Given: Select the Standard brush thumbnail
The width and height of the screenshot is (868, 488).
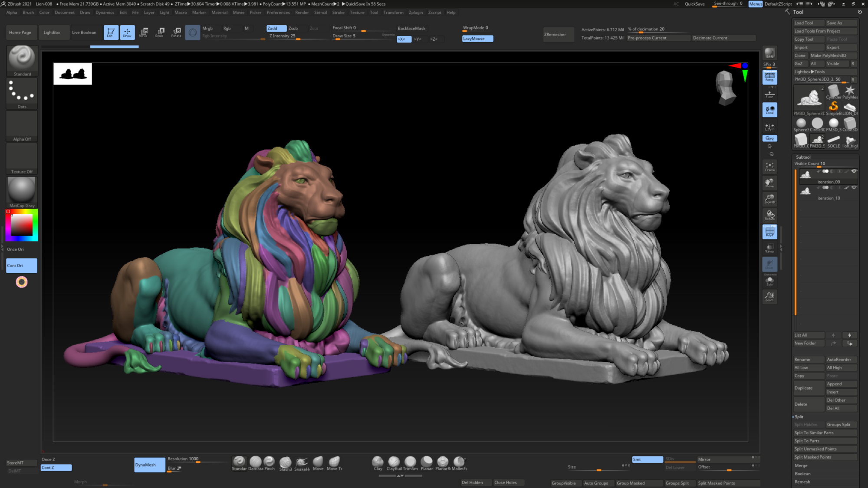Looking at the screenshot, I should 22,59.
